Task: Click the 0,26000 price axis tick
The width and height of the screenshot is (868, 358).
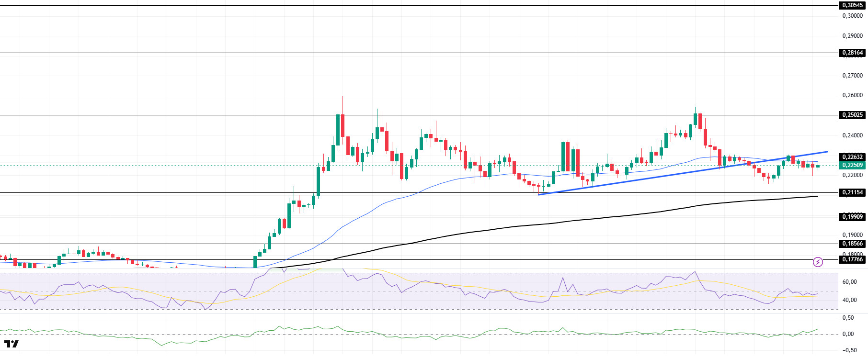Action: (x=852, y=95)
